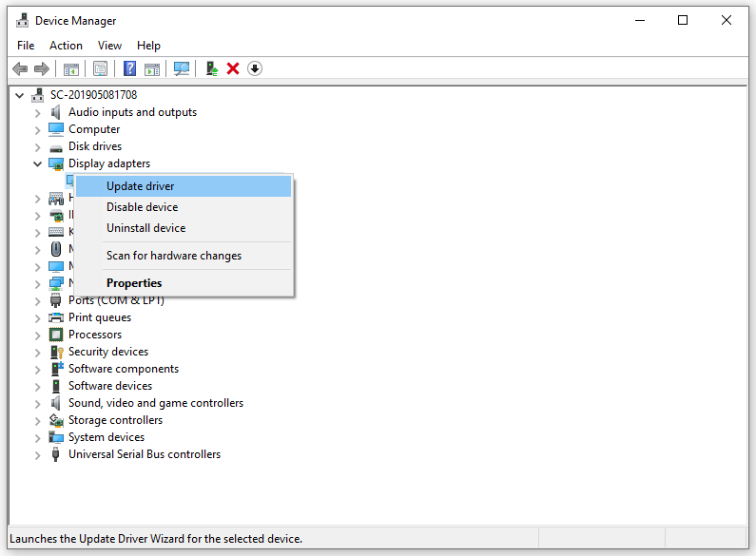Click the Storage controllers icon
Image resolution: width=756 pixels, height=556 pixels.
pos(56,421)
